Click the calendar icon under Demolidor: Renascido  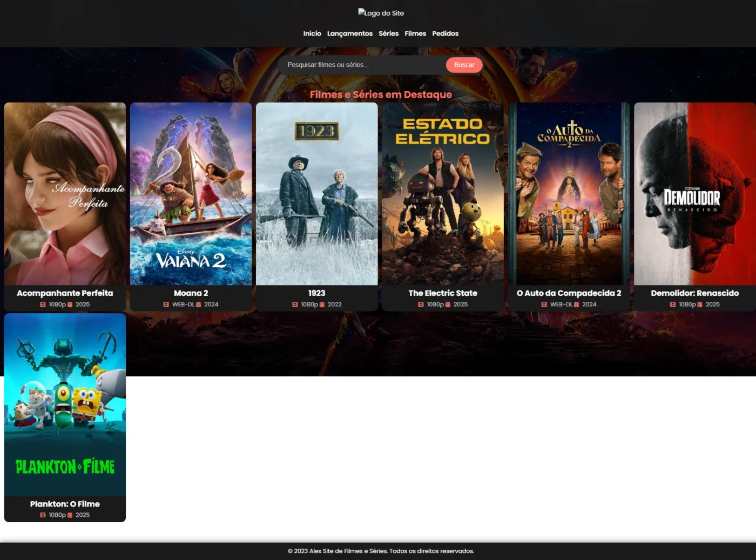click(700, 305)
